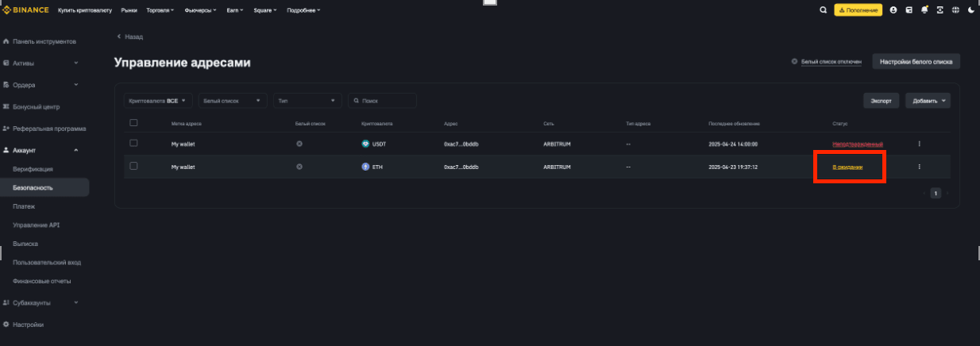Select page 1 in pagination
The height and width of the screenshot is (346, 980).
[x=936, y=193]
